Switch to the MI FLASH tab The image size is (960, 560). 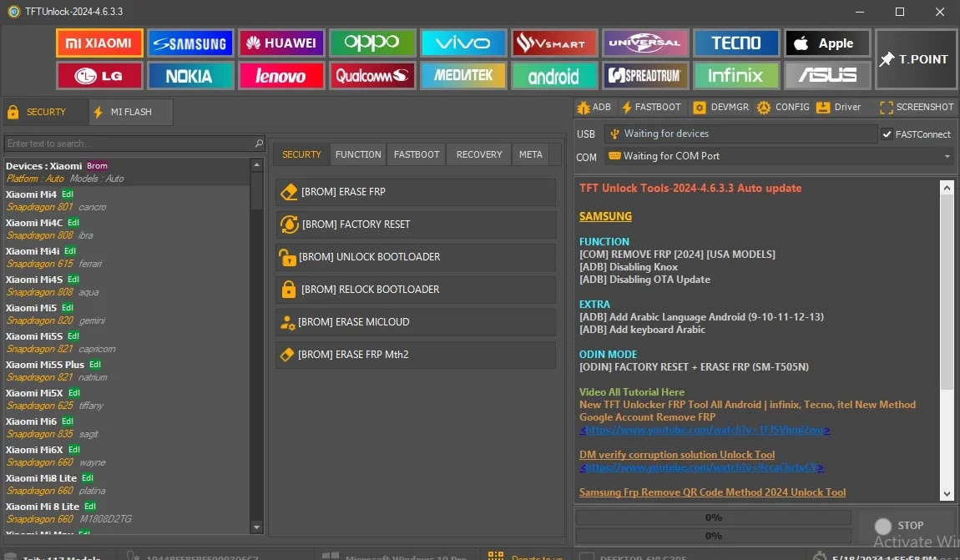[130, 112]
